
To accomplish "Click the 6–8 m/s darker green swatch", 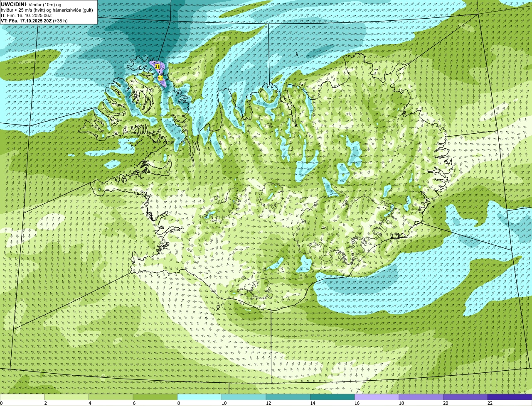I will pos(155,397).
